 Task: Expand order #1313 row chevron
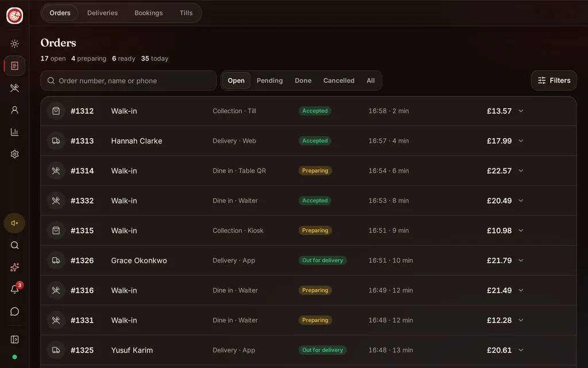[x=521, y=141]
